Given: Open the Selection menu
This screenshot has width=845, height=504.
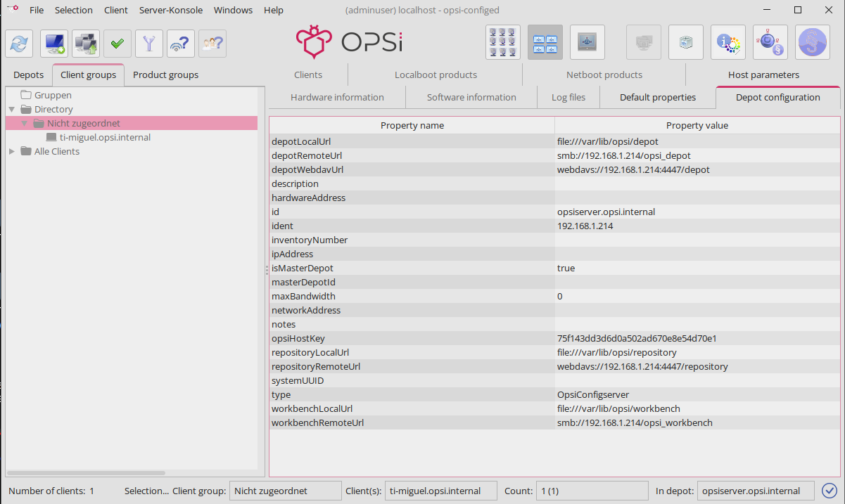Looking at the screenshot, I should coord(74,10).
